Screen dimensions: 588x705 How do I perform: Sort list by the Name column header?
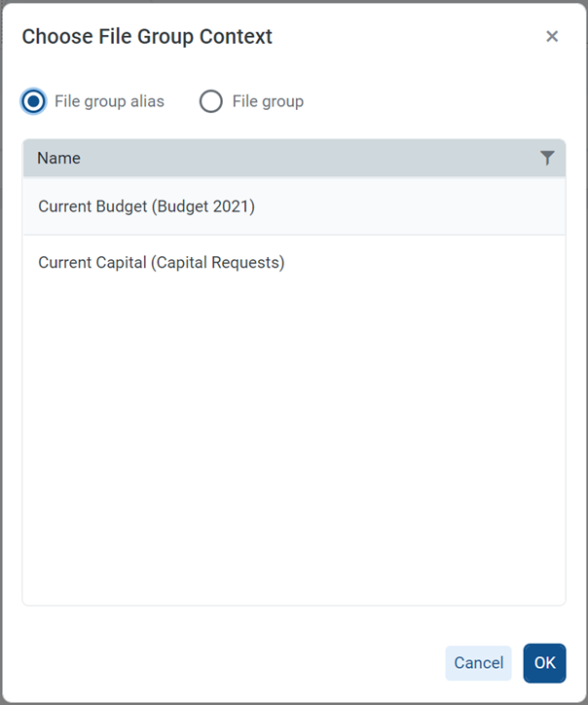coord(59,158)
